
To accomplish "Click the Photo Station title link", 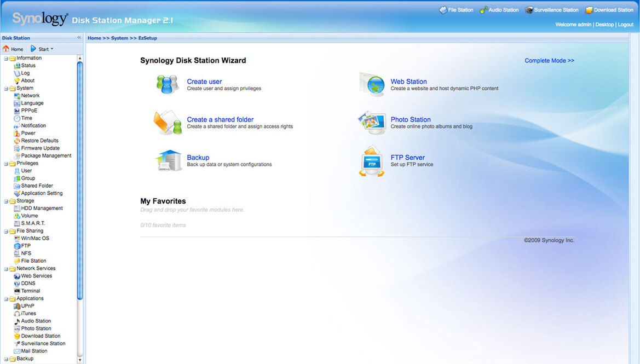I will [411, 119].
